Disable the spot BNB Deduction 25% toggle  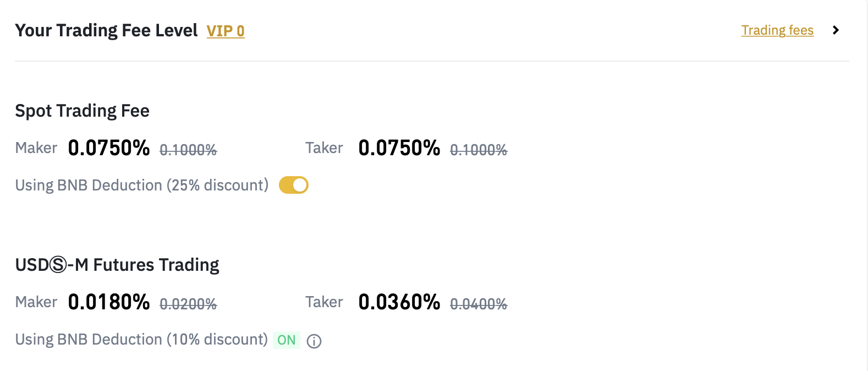[294, 185]
